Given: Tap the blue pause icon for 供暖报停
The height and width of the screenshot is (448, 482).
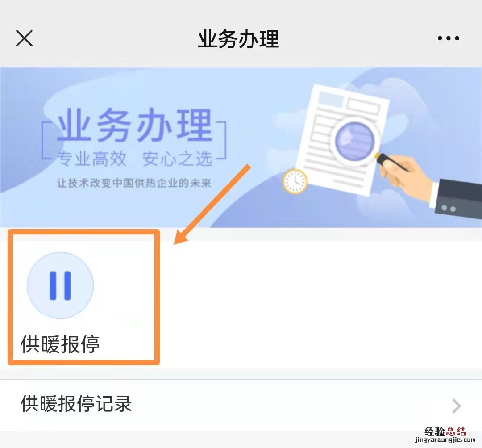Looking at the screenshot, I should click(60, 285).
